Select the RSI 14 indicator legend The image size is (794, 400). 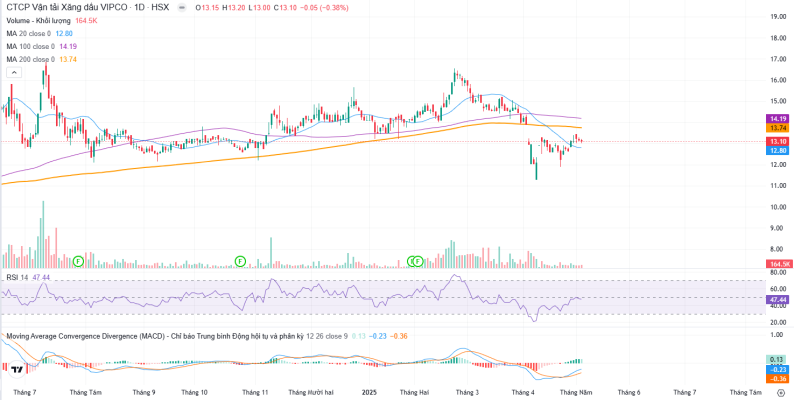pos(17,278)
